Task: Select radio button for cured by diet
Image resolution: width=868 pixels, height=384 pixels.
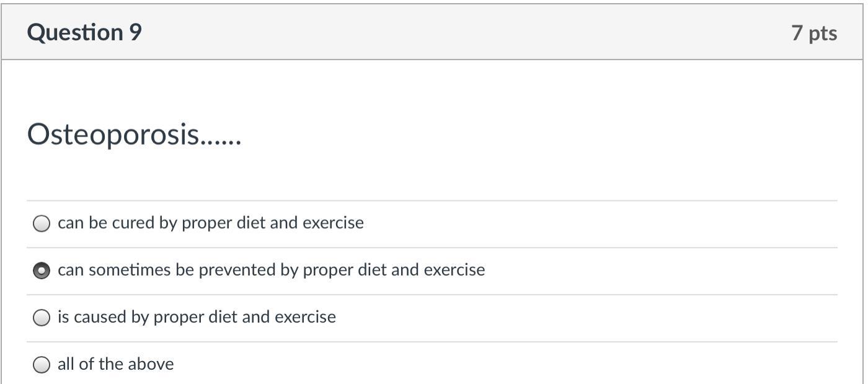Action: (42, 223)
